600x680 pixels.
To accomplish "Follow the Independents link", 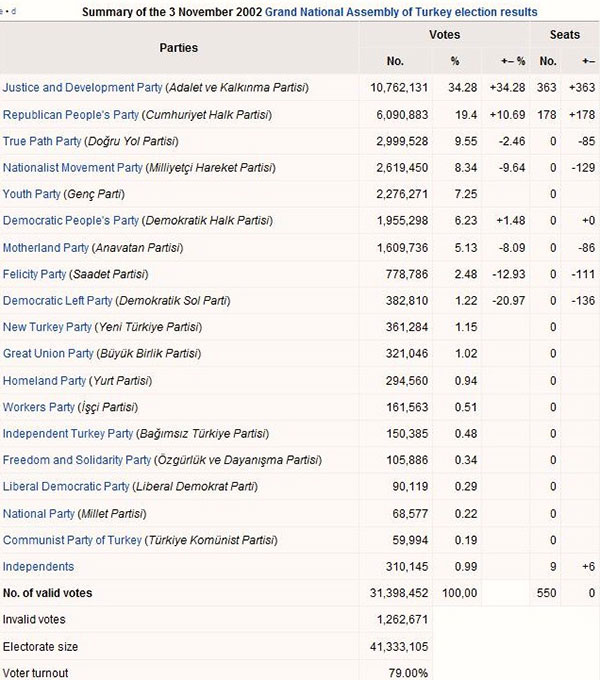I will click(38, 567).
